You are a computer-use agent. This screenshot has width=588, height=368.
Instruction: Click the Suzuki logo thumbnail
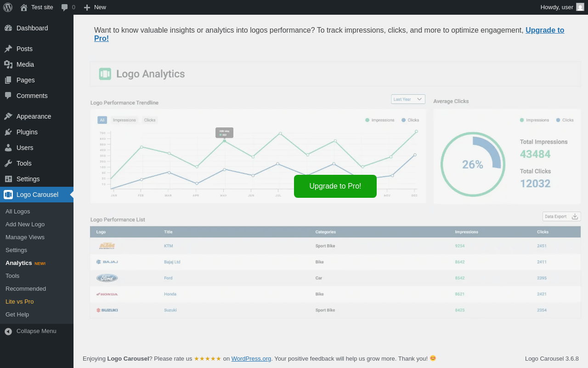(x=107, y=310)
